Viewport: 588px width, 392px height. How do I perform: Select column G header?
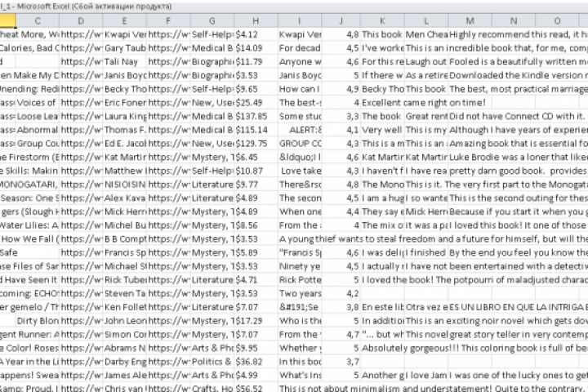click(x=212, y=21)
